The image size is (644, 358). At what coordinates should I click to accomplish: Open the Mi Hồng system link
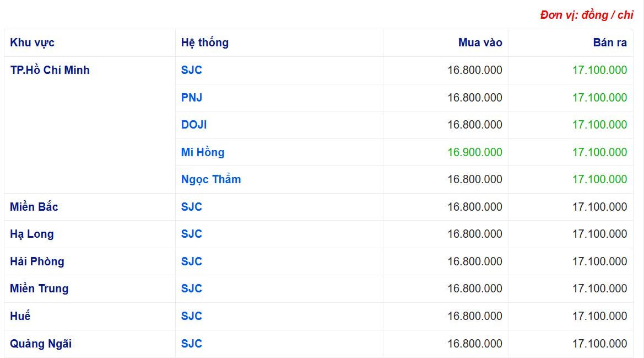point(203,152)
